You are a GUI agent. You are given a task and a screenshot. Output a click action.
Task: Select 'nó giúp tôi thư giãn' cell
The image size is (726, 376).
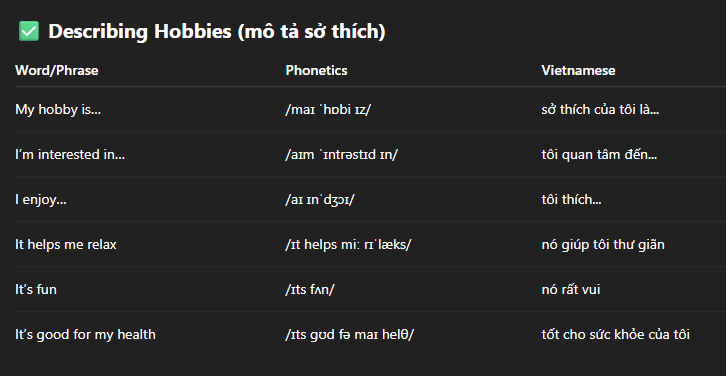tap(603, 244)
